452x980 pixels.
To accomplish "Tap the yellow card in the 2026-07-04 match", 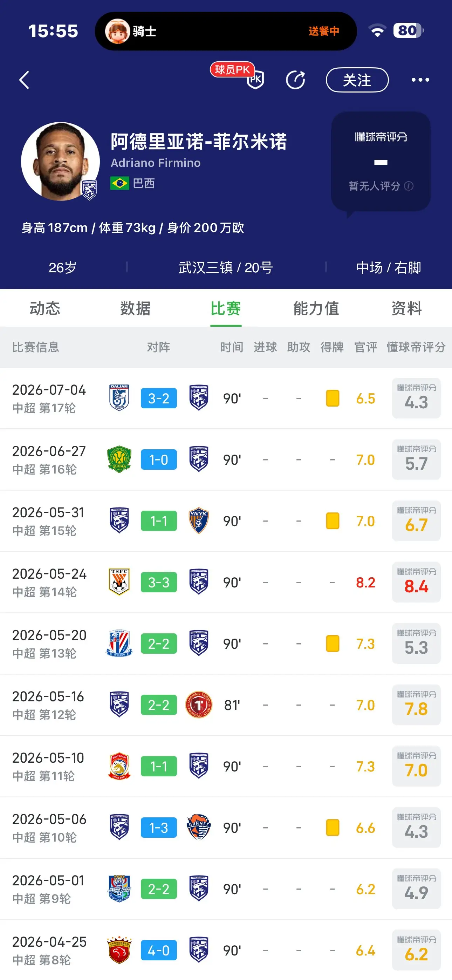I will 333,398.
